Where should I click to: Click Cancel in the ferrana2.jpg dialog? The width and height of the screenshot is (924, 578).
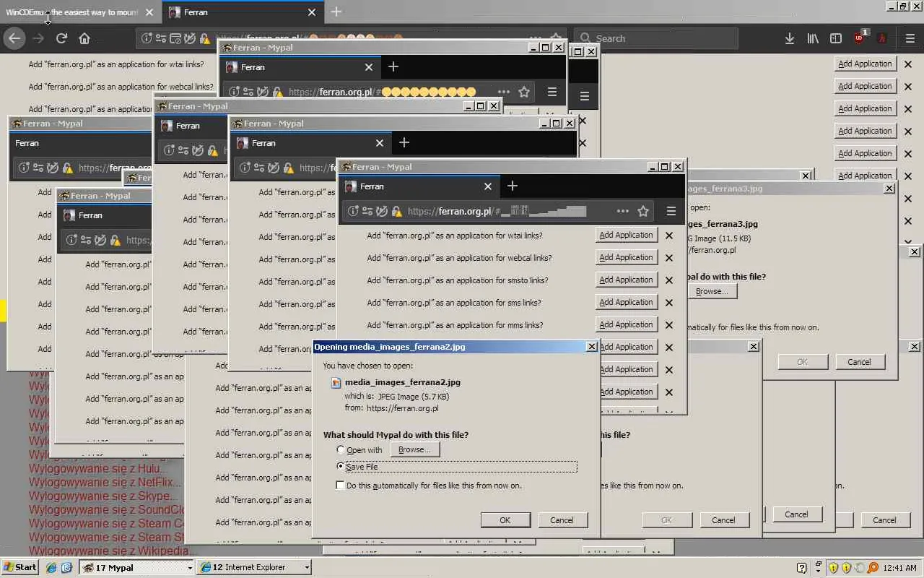pyautogui.click(x=562, y=520)
